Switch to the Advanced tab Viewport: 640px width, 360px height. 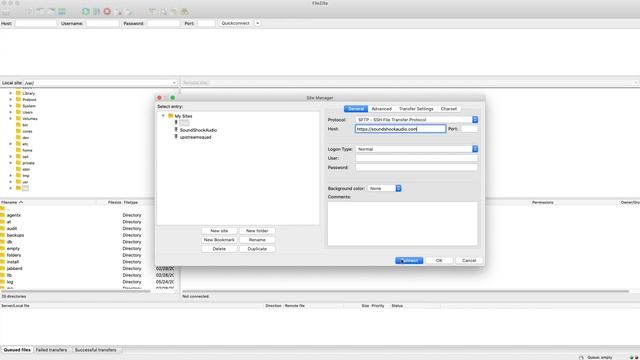(x=382, y=109)
